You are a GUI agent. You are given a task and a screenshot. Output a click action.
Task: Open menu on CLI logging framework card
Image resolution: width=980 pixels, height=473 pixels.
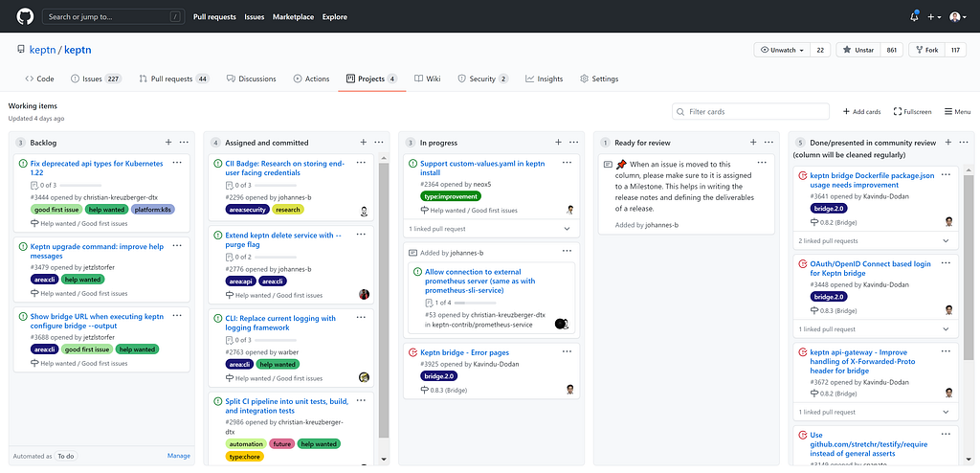[x=361, y=317]
